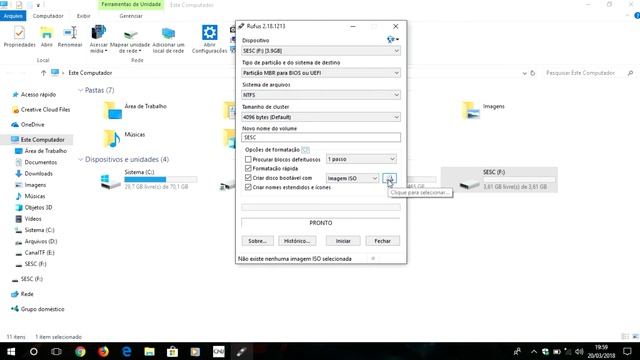Click the Iniciar button in Rufus
Screen dimensions: 640x360
[x=343, y=241]
